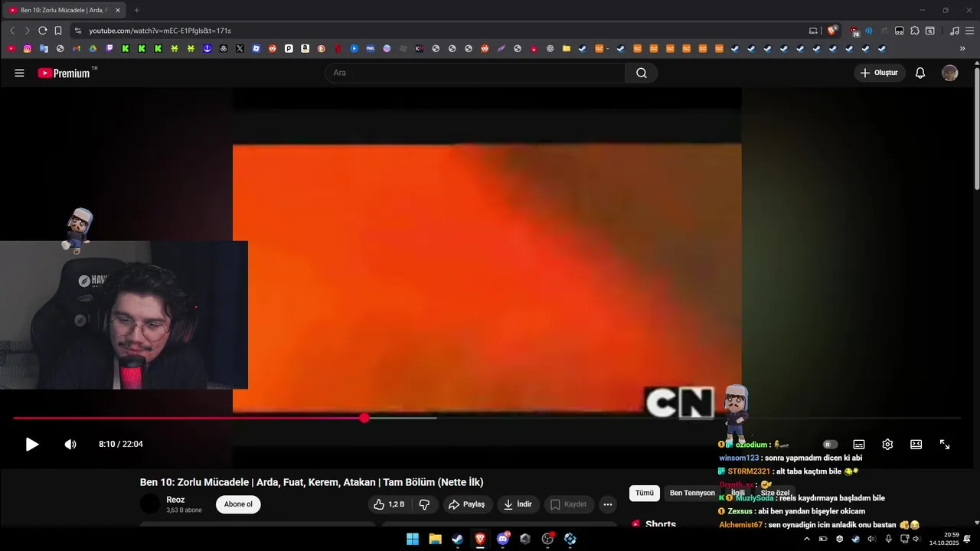
Task: Open the YouTube hamburger guide menu
Action: pos(19,73)
